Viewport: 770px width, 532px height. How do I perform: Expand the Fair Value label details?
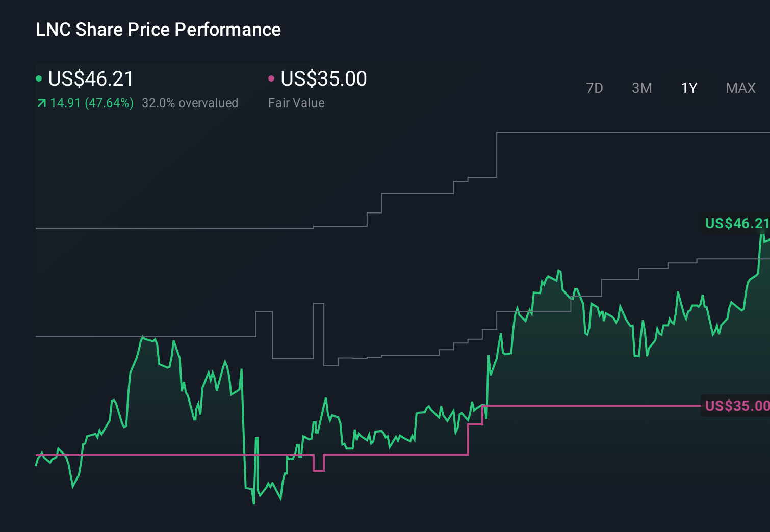[x=296, y=102]
